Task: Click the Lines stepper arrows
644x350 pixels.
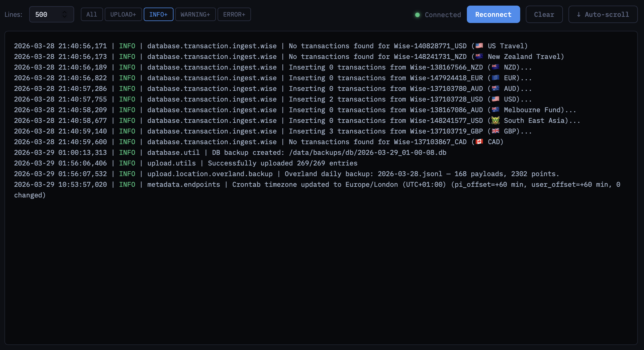Action: 65,15
